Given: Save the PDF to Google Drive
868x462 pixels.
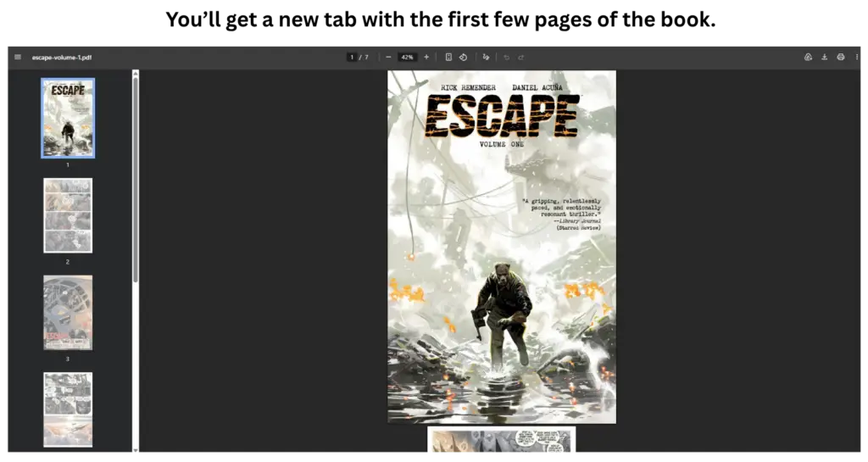Looking at the screenshot, I should (x=808, y=57).
